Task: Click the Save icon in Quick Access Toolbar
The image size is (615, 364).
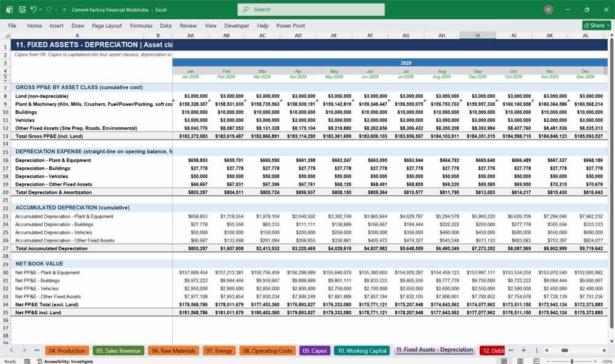Action: pos(22,9)
